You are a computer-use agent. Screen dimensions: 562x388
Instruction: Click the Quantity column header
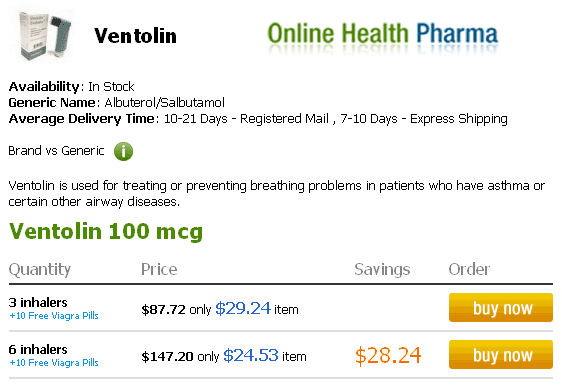[40, 270]
